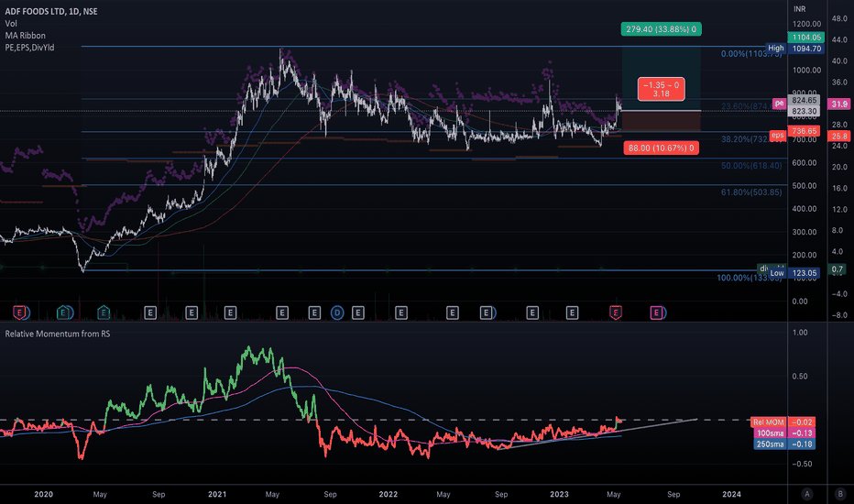The width and height of the screenshot is (854, 504).
Task: Click green target label 279.40 (33.88%)
Action: click(661, 29)
